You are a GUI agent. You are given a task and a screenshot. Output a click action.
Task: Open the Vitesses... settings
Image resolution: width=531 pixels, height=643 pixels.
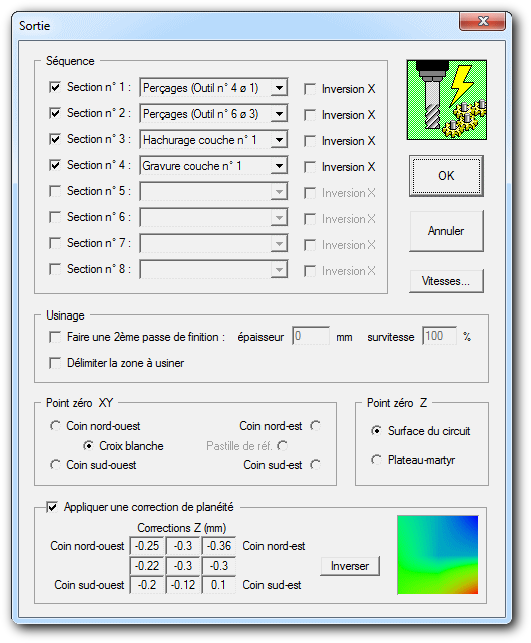pyautogui.click(x=446, y=281)
